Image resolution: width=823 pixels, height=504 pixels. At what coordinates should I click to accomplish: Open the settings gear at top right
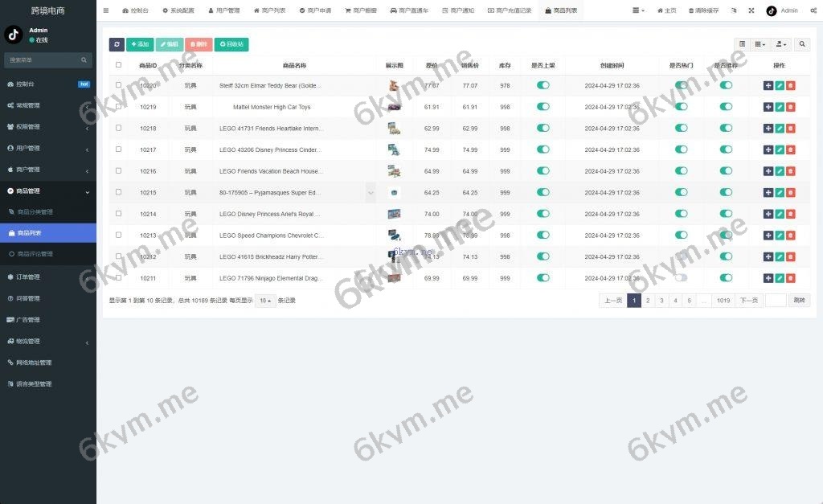pyautogui.click(x=813, y=10)
